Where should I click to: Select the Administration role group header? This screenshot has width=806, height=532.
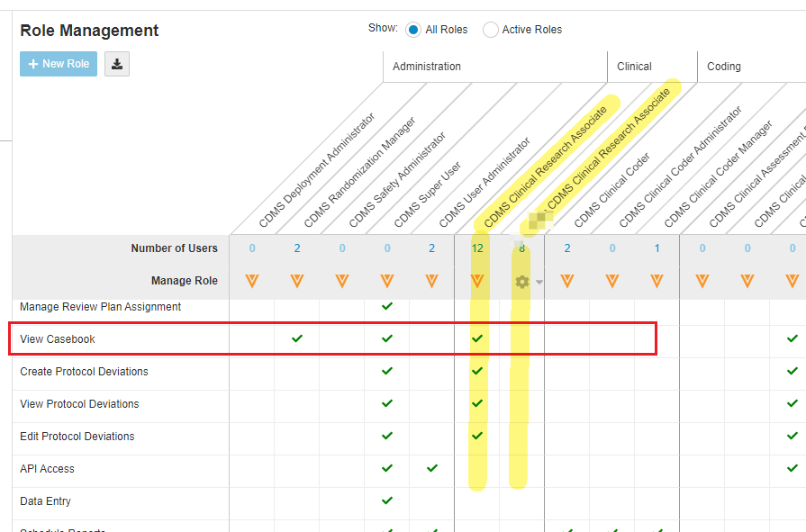427,67
